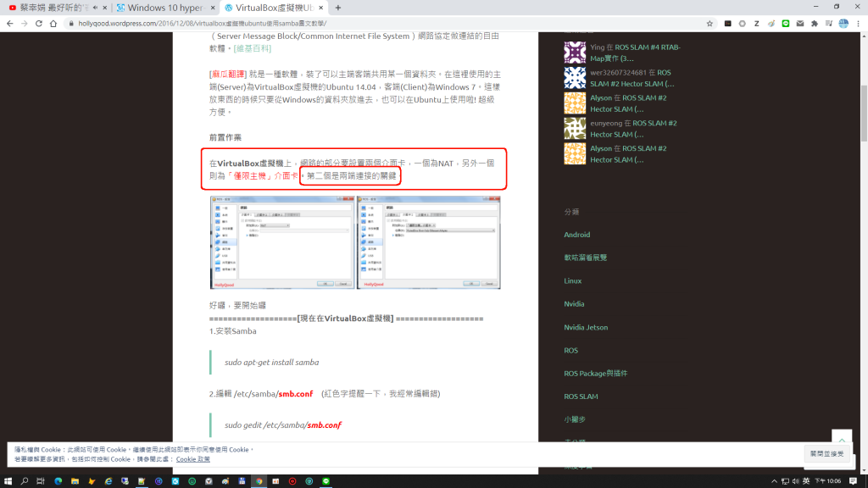This screenshot has height=488, width=868.
Task: Switch to the Windows 10 hyper tab
Action: pyautogui.click(x=165, y=8)
